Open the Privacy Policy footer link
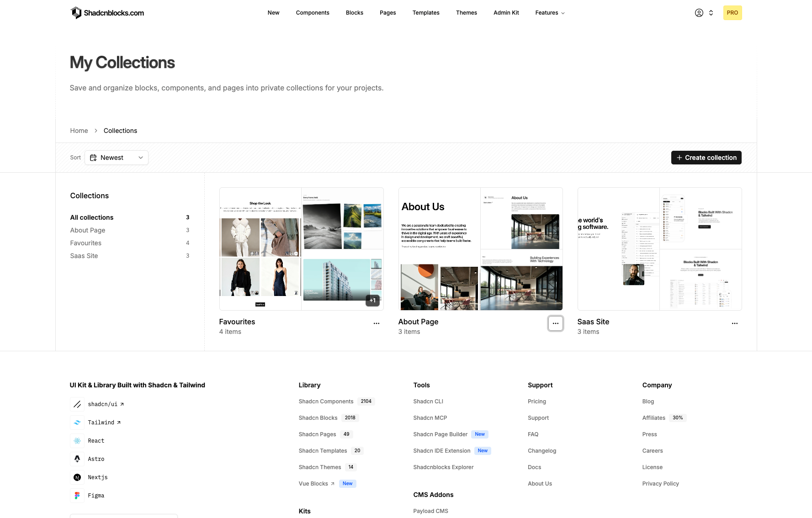This screenshot has height=518, width=812. click(x=661, y=484)
